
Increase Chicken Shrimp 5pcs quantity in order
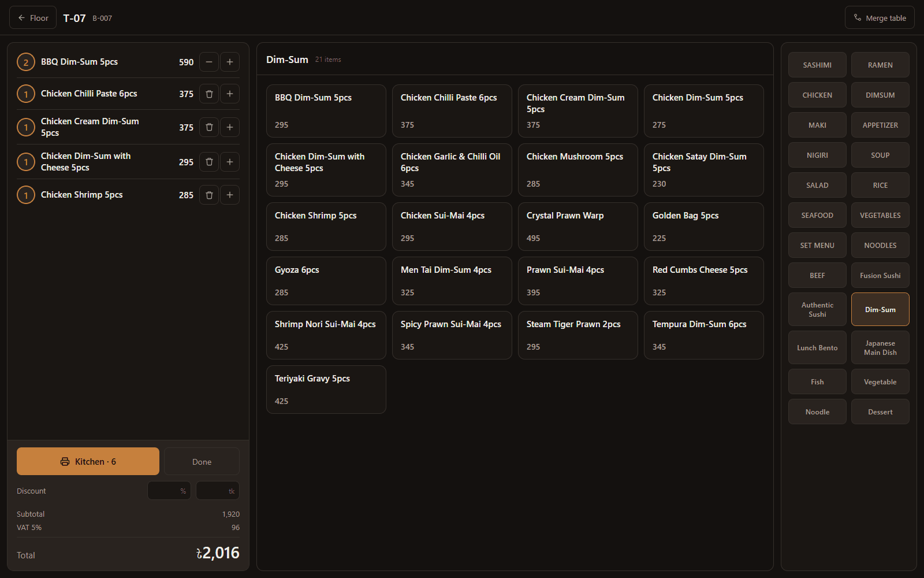(x=230, y=195)
